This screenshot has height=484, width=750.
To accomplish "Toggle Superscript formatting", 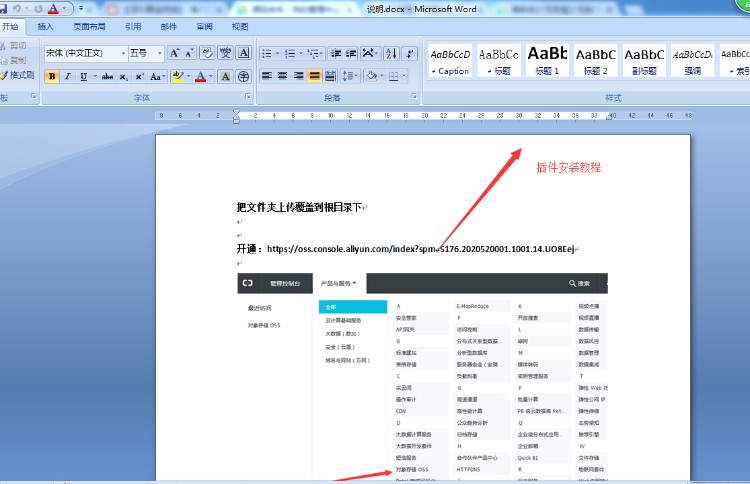I will click(x=139, y=77).
